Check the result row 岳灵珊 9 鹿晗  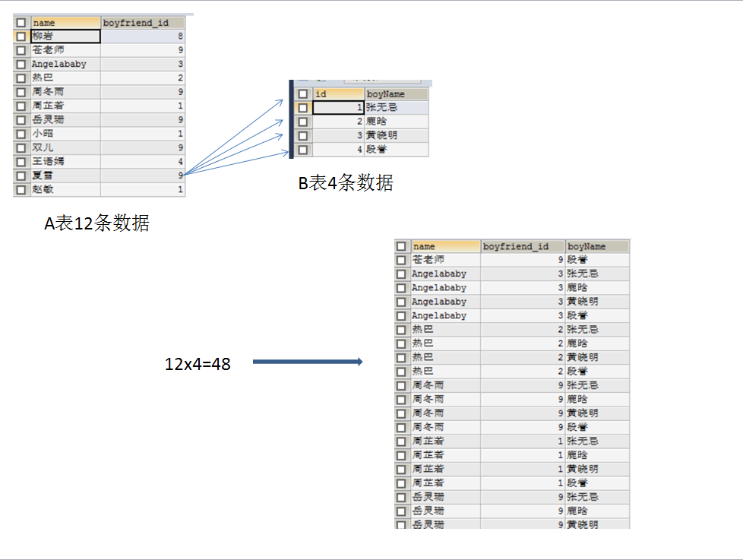401,511
